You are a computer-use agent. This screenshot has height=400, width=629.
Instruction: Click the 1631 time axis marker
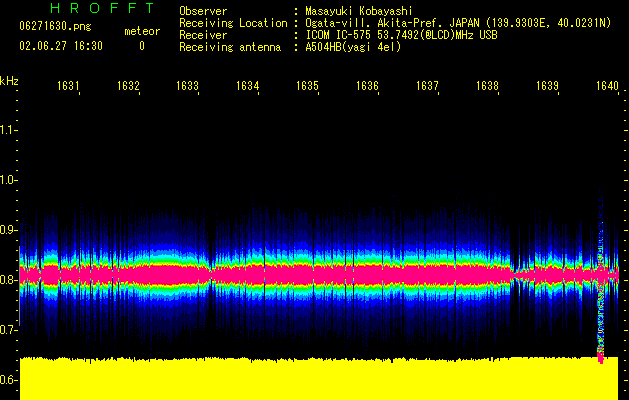(x=68, y=86)
